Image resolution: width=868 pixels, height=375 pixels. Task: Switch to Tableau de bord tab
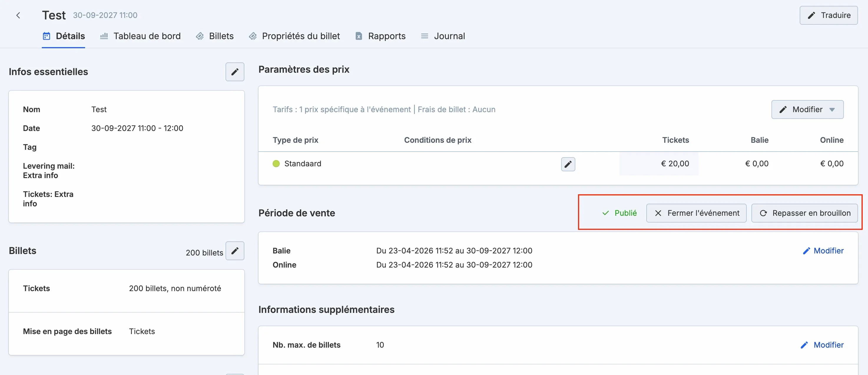point(140,36)
